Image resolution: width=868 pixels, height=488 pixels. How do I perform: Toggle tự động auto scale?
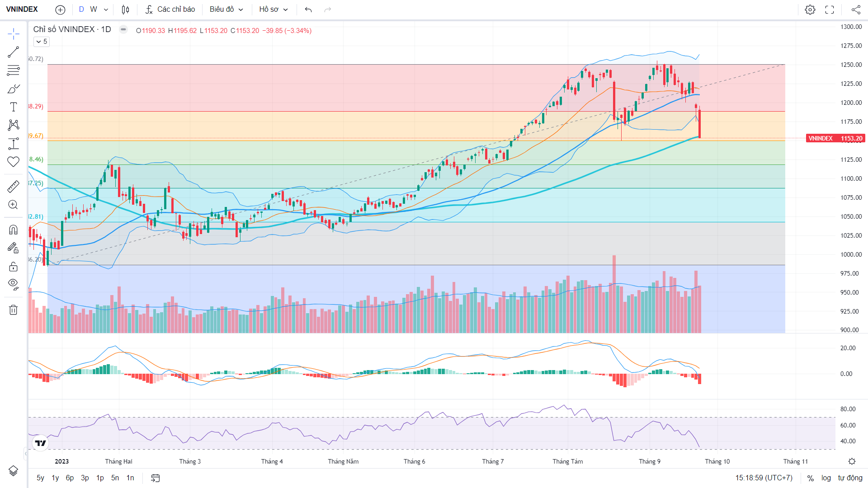pos(850,478)
